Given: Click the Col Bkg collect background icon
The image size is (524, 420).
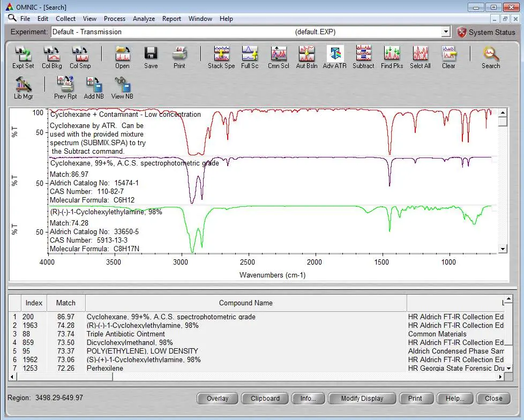Looking at the screenshot, I should coord(52,57).
